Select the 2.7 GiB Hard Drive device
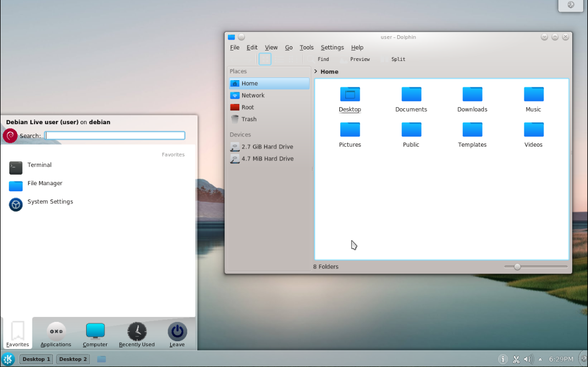This screenshot has width=588, height=367. pyautogui.click(x=267, y=147)
